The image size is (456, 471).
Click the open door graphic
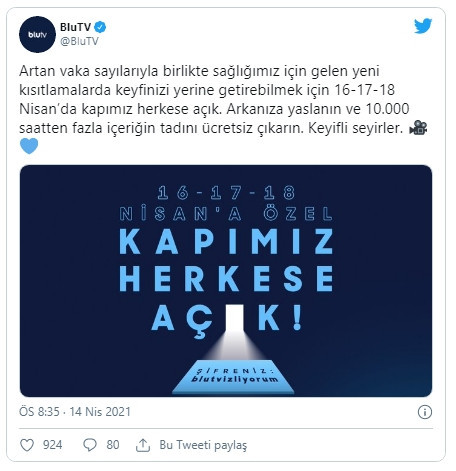point(235,319)
